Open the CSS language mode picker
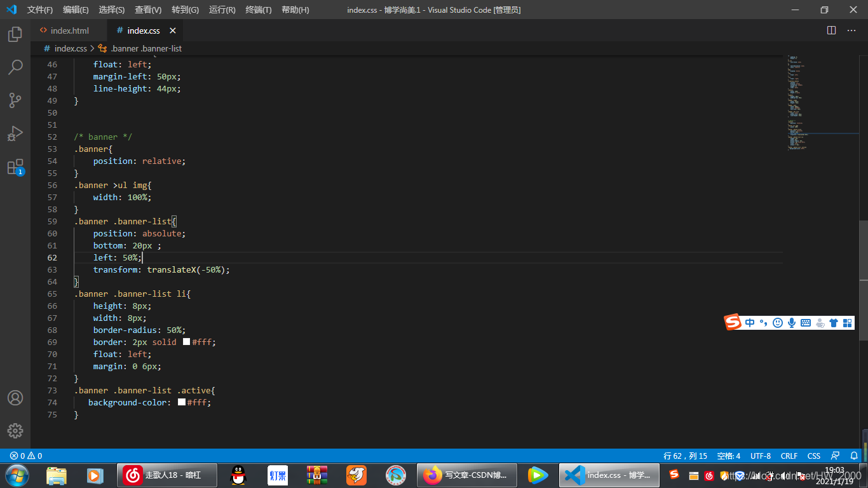Image resolution: width=868 pixels, height=488 pixels. click(814, 456)
